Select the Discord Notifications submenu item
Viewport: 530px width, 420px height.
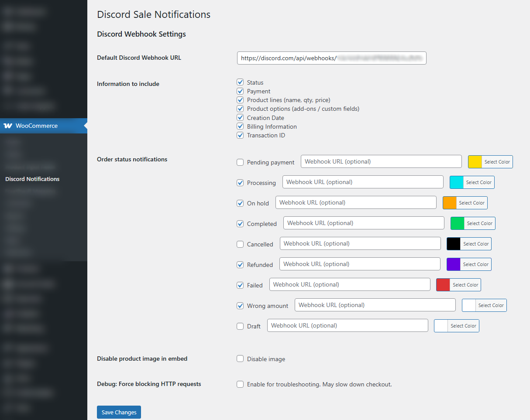32,179
